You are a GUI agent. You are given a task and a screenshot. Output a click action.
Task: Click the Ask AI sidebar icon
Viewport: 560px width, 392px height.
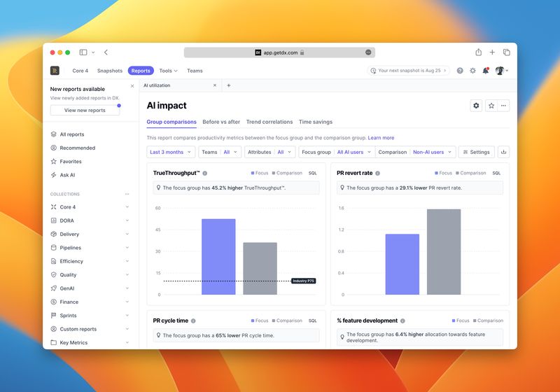point(54,175)
